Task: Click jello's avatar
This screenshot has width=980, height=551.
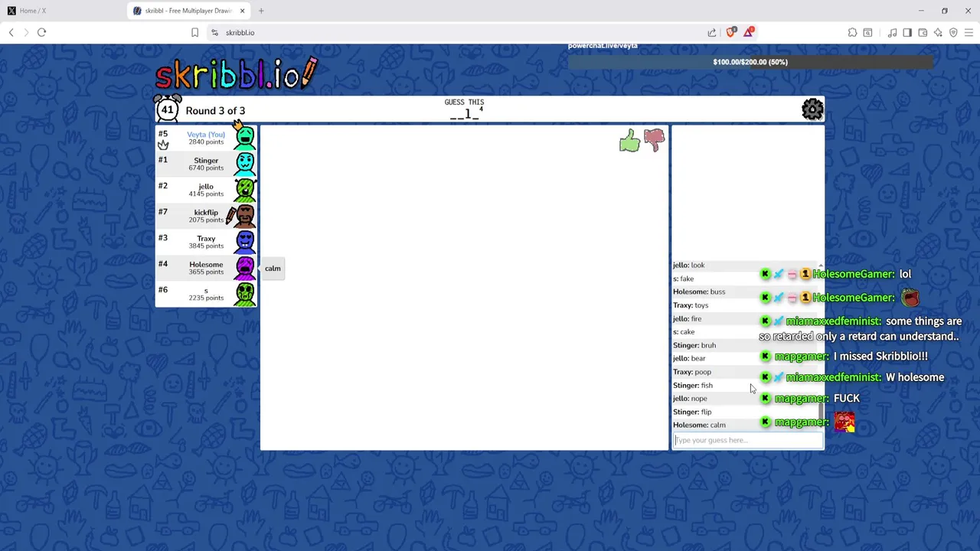Action: (245, 190)
